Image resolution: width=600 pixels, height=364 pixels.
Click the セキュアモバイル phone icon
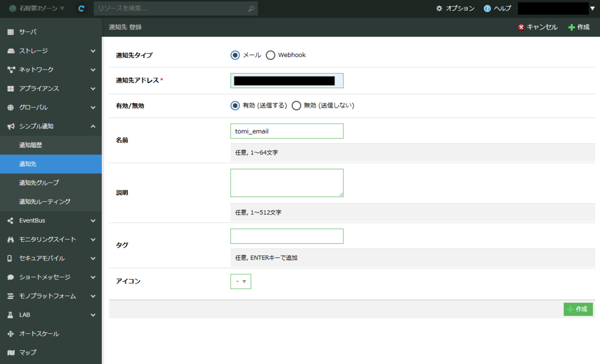pyautogui.click(x=10, y=258)
